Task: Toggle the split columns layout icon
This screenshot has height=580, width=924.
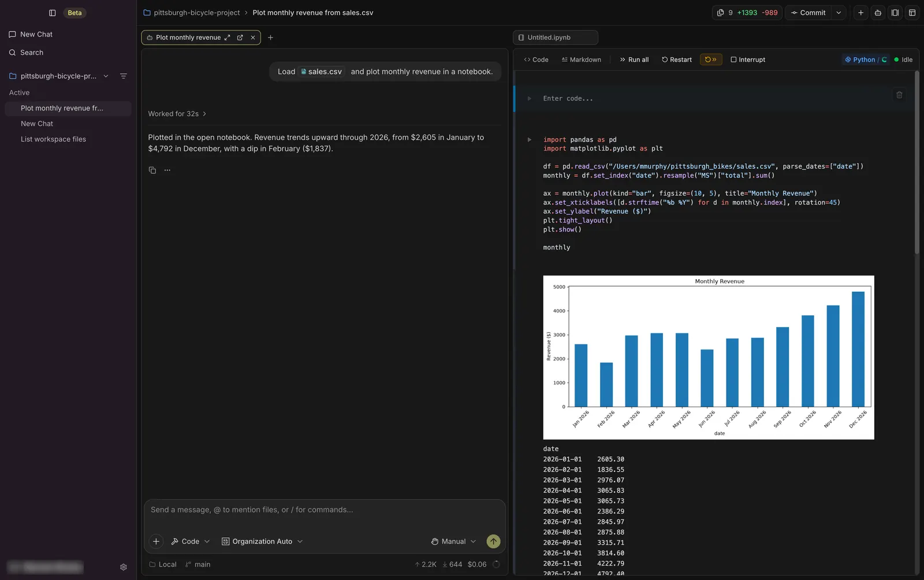Action: 895,13
